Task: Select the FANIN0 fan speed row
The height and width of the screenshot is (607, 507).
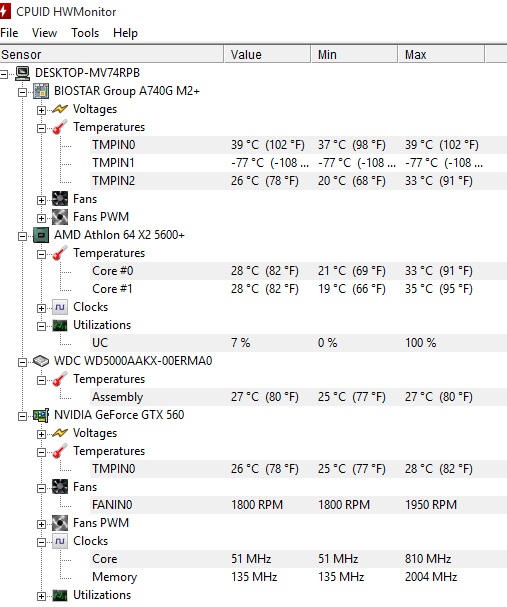Action: point(298,505)
